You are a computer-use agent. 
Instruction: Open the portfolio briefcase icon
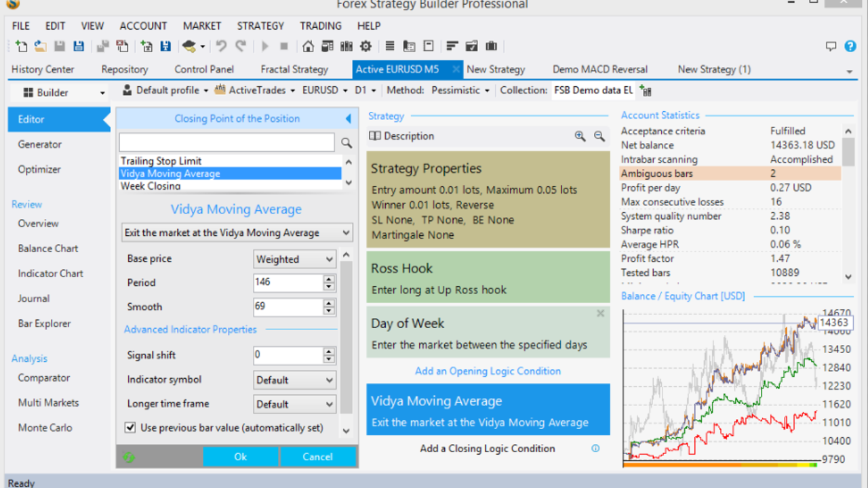[x=492, y=46]
